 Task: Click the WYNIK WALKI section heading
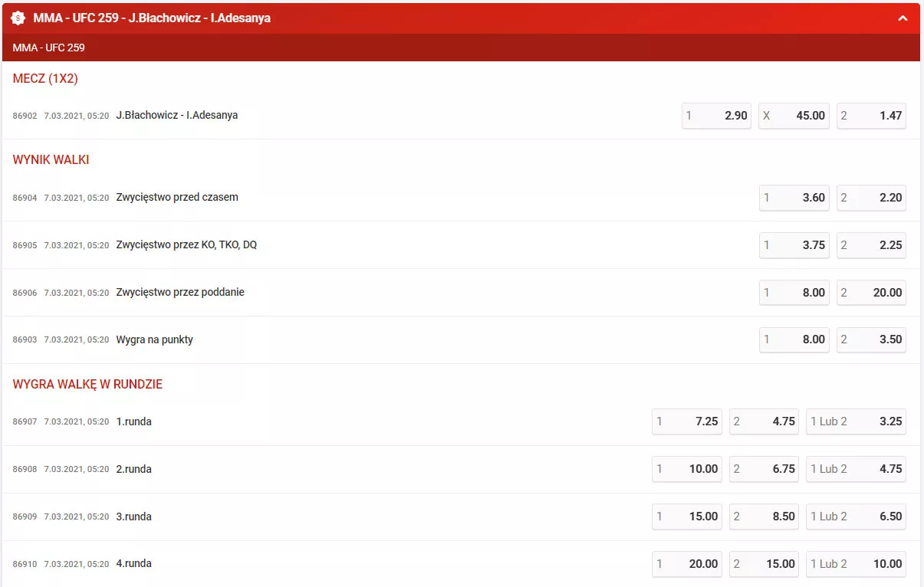pyautogui.click(x=51, y=160)
